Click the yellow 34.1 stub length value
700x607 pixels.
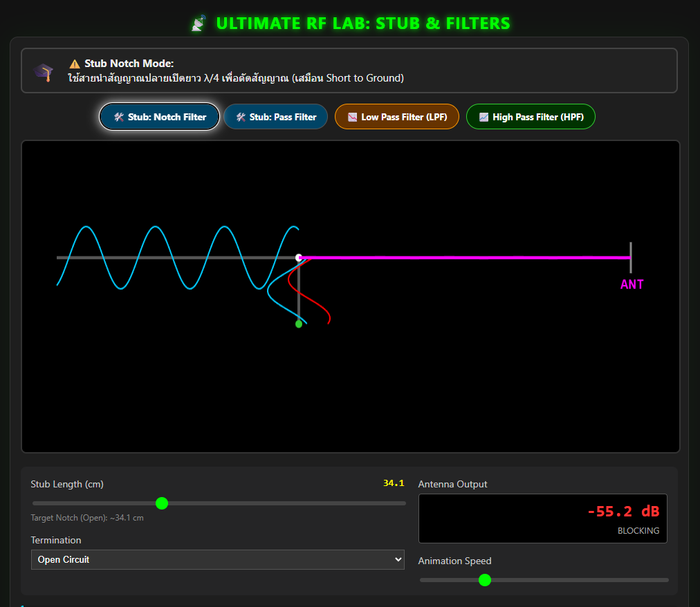394,483
